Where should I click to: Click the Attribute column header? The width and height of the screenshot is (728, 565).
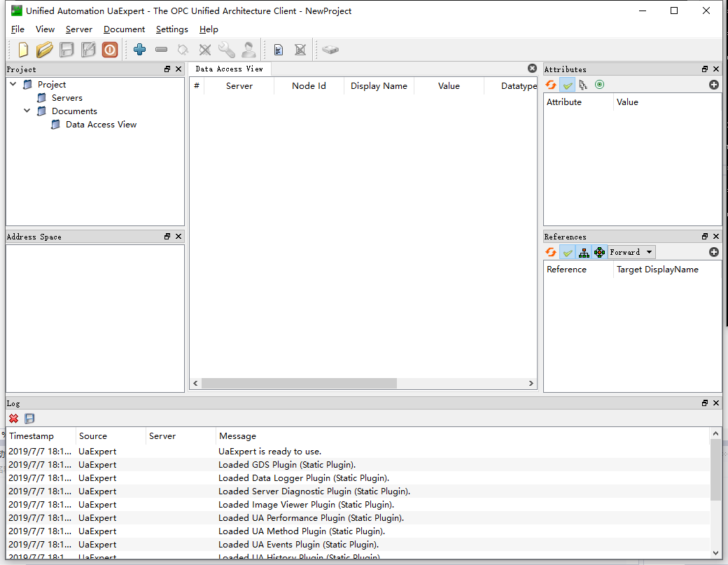pos(578,102)
